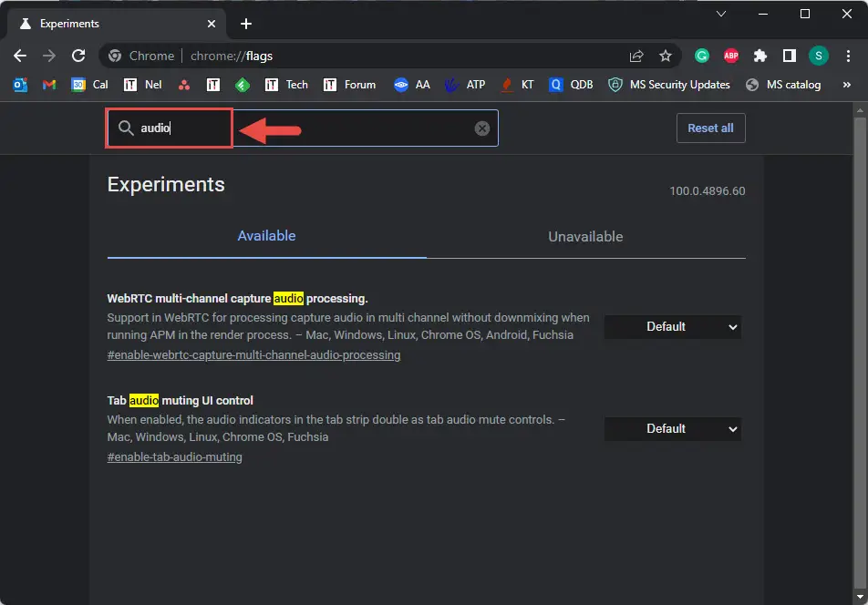Click the share page icon
Viewport: 868px width, 605px height.
636,56
